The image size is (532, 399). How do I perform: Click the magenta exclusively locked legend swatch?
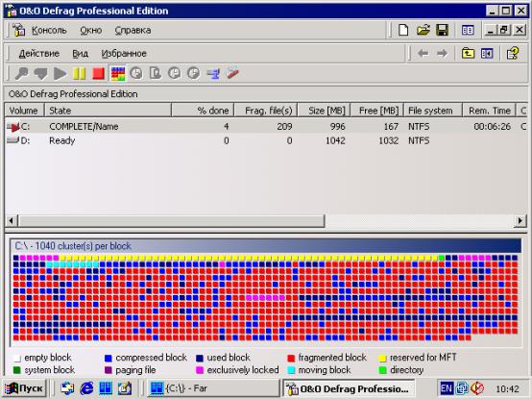click(x=200, y=370)
